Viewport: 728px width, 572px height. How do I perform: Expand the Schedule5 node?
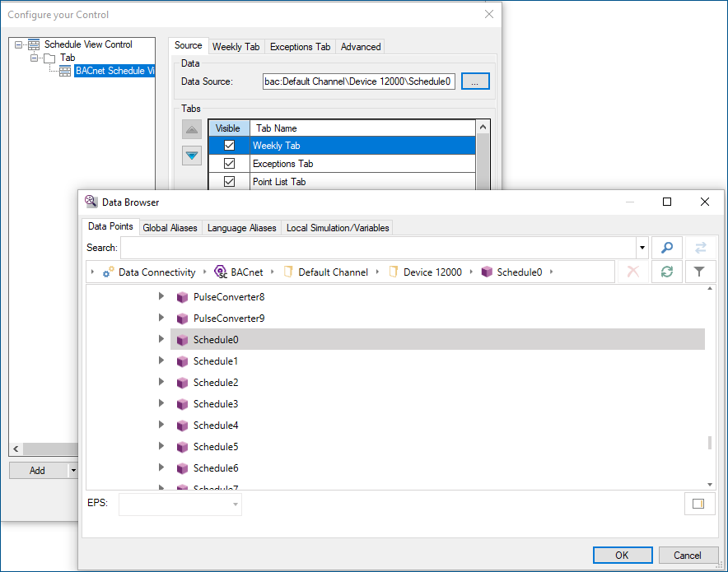point(161,445)
